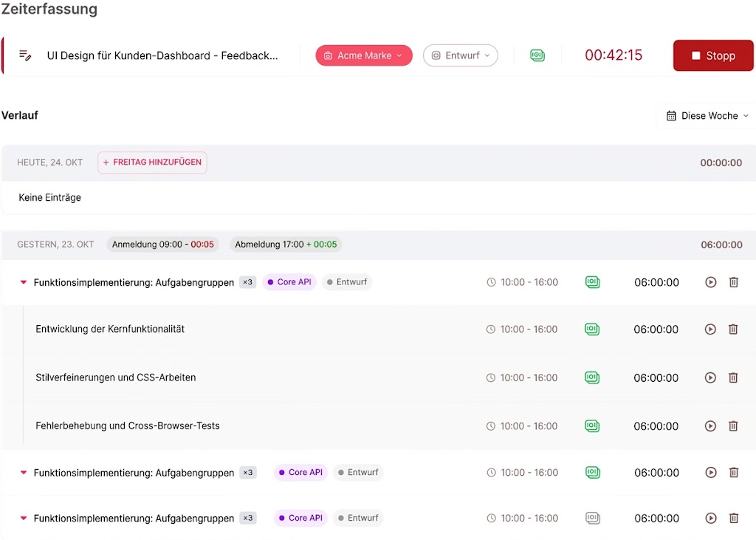756x540 pixels.
Task: Delete the bottom Aufgabengruppen group entry
Action: pyautogui.click(x=733, y=519)
